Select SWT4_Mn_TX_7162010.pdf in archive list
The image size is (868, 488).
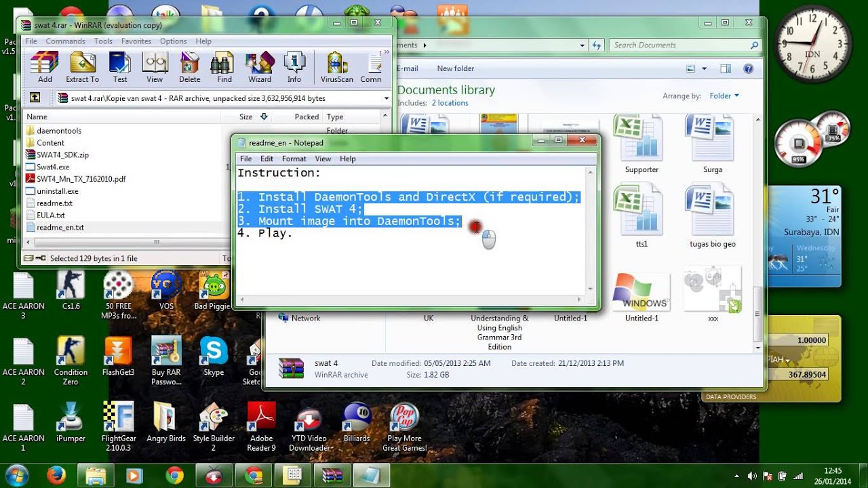pos(81,179)
